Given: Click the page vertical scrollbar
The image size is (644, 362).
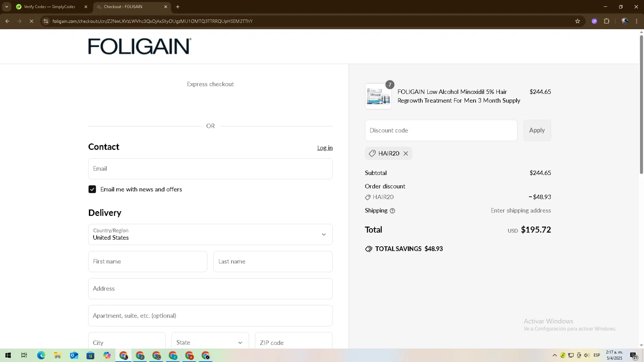Looking at the screenshot, I should [x=641, y=104].
